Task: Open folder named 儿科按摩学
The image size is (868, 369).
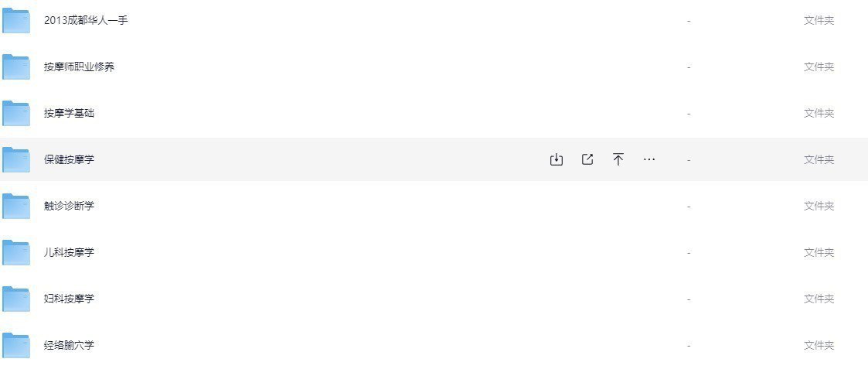Action: tap(70, 253)
